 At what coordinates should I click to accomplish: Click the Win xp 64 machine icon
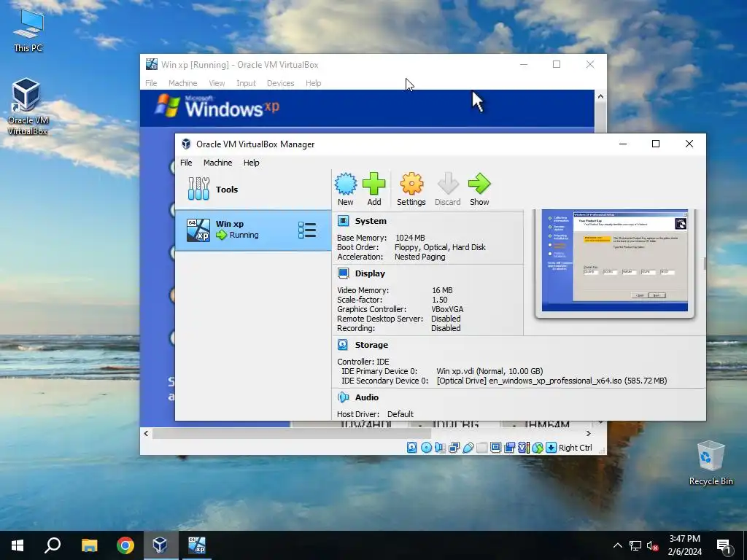tap(198, 230)
